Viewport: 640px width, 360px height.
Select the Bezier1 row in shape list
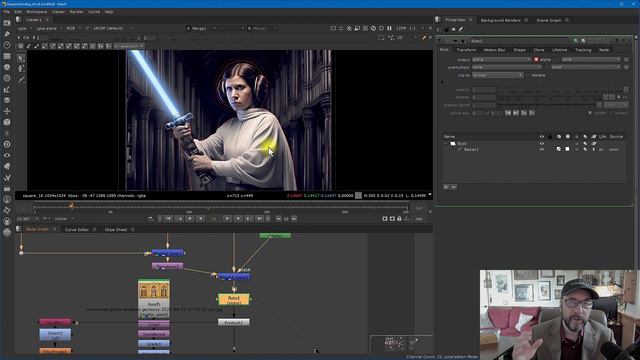pos(534,149)
